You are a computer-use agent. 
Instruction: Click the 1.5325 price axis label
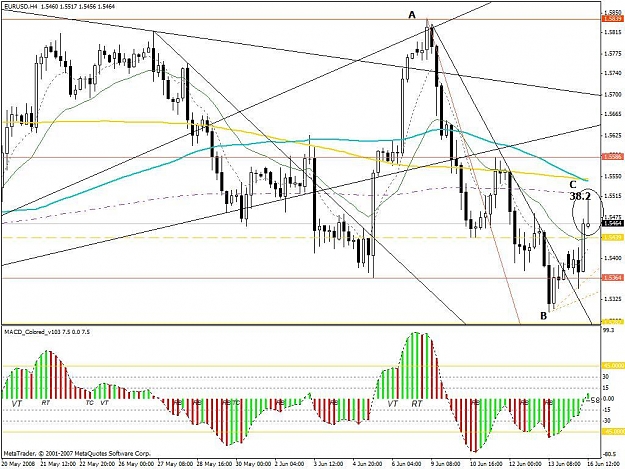coord(613,298)
